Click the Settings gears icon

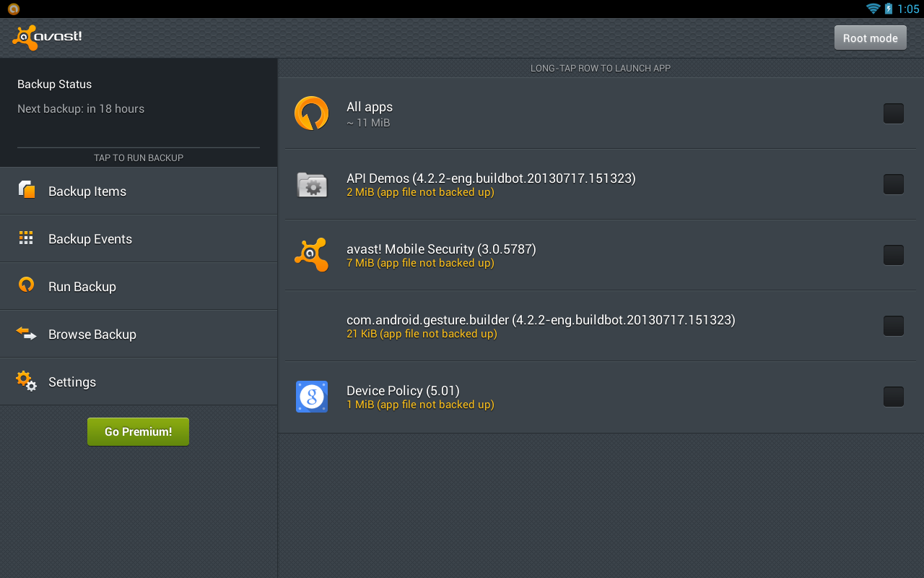pos(27,381)
